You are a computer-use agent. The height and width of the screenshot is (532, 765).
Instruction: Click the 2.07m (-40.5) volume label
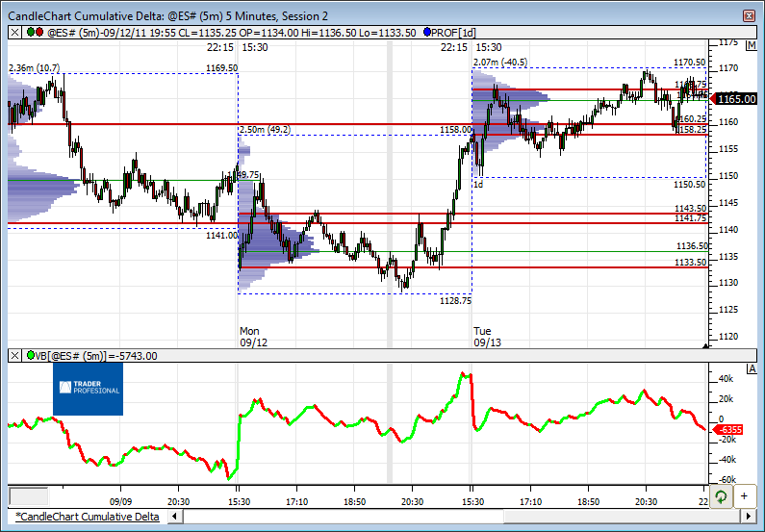click(x=500, y=63)
